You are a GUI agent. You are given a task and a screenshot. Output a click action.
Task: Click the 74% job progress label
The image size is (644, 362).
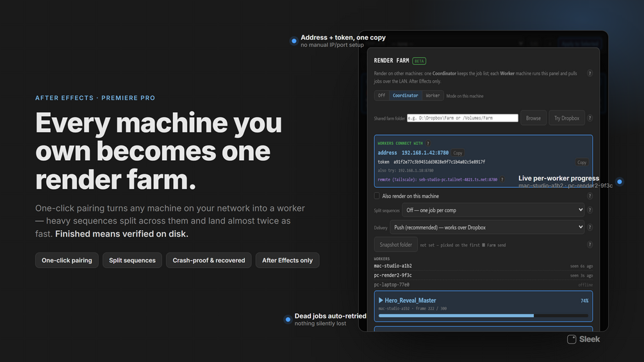[584, 301]
